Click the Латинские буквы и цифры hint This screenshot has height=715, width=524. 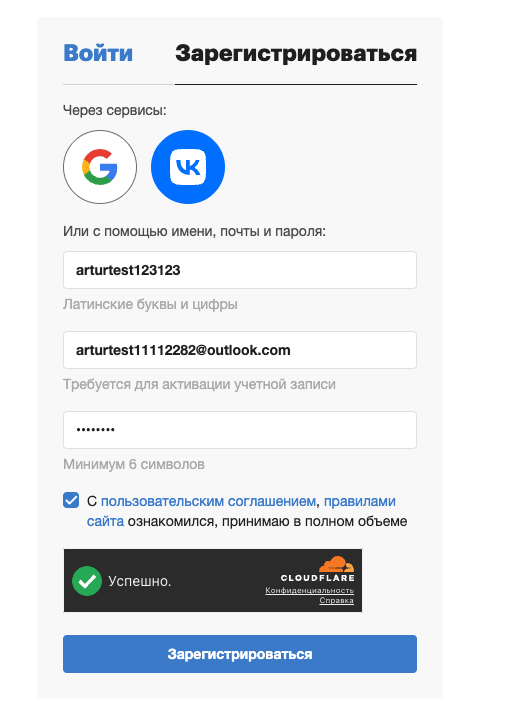tap(150, 304)
